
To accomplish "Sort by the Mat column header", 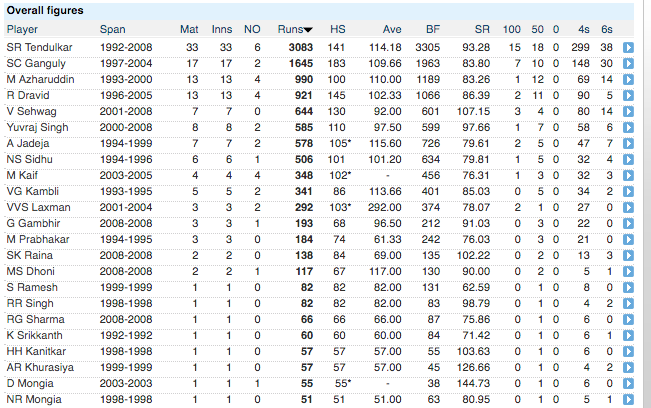I will click(x=189, y=29).
